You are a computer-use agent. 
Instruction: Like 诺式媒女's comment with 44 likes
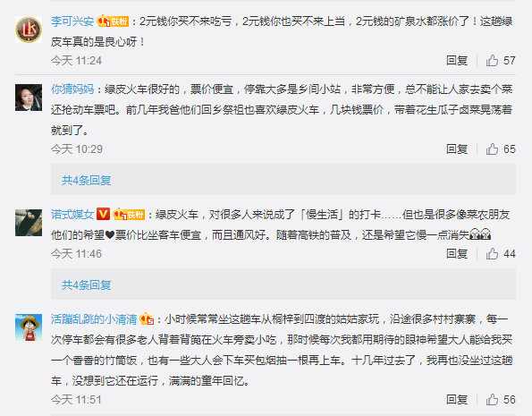501,254
